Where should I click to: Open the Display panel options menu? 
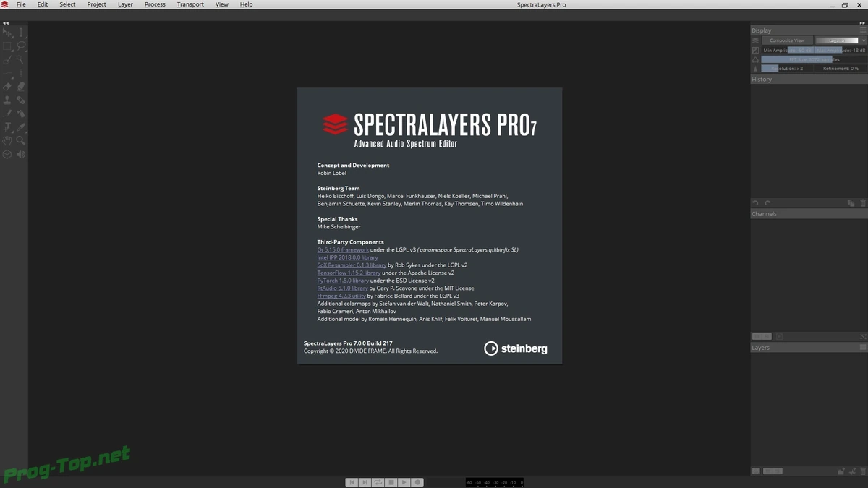coord(863,30)
